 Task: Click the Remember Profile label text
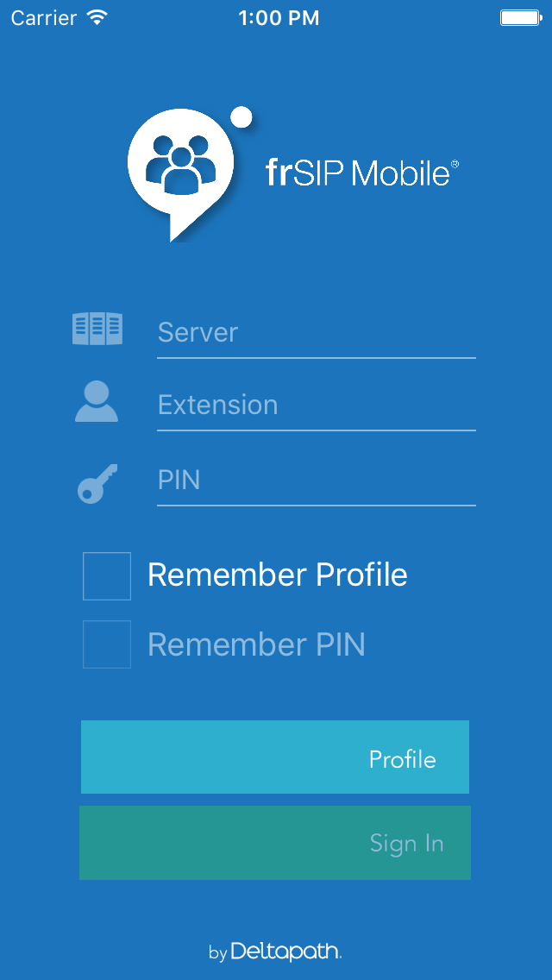[278, 575]
